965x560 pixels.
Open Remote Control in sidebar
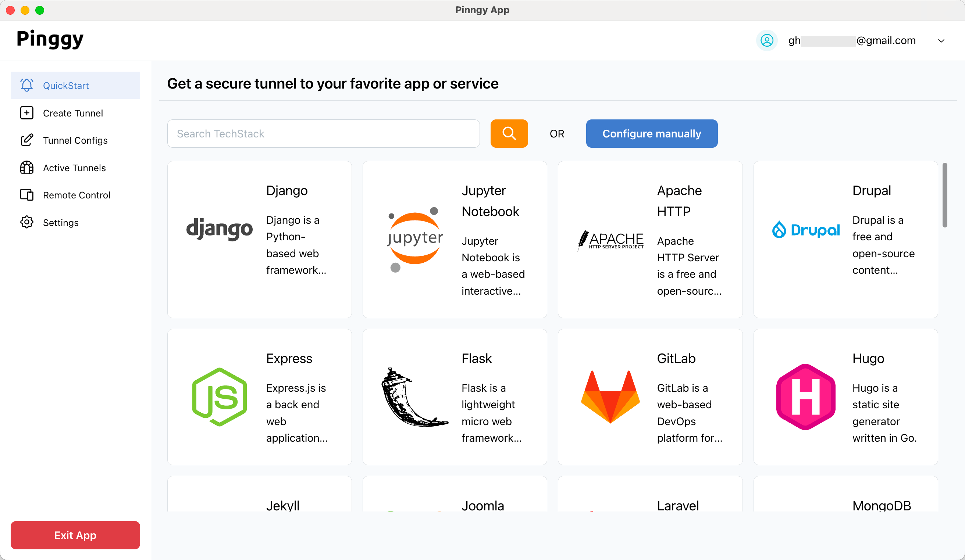click(75, 195)
